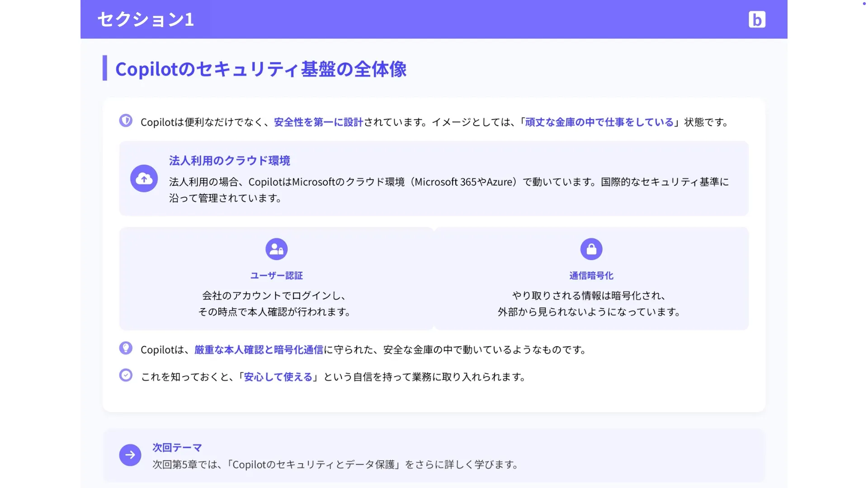The image size is (868, 488).
Task: Click the padlock icon above 通信暗号化
Action: pyautogui.click(x=591, y=249)
